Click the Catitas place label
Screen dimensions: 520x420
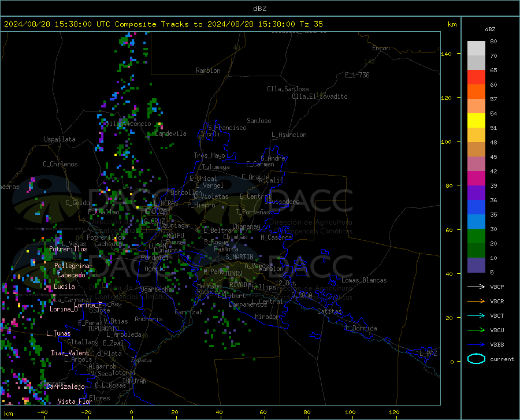329,311
